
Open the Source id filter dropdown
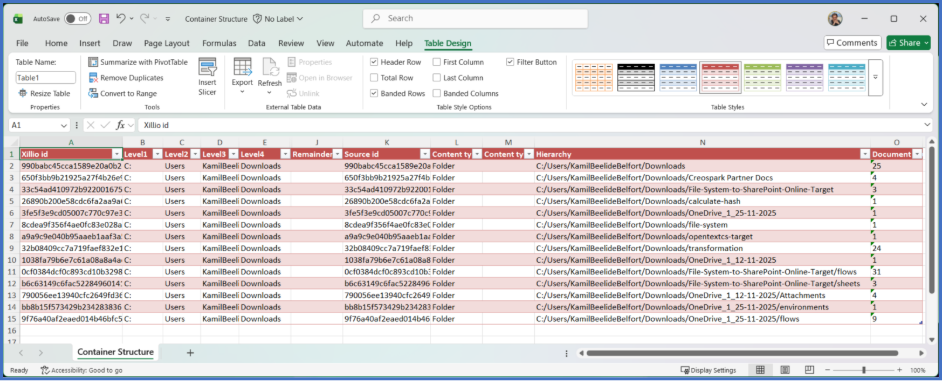click(x=425, y=154)
